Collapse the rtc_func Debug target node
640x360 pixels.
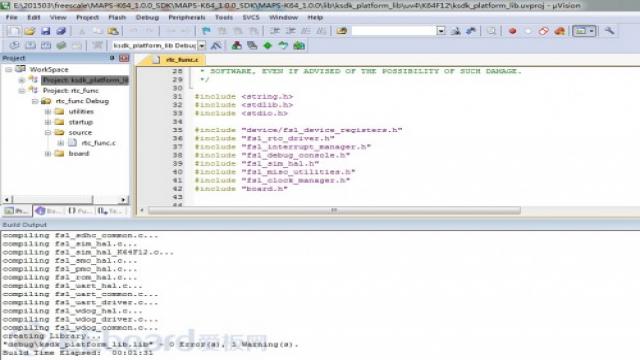point(35,101)
